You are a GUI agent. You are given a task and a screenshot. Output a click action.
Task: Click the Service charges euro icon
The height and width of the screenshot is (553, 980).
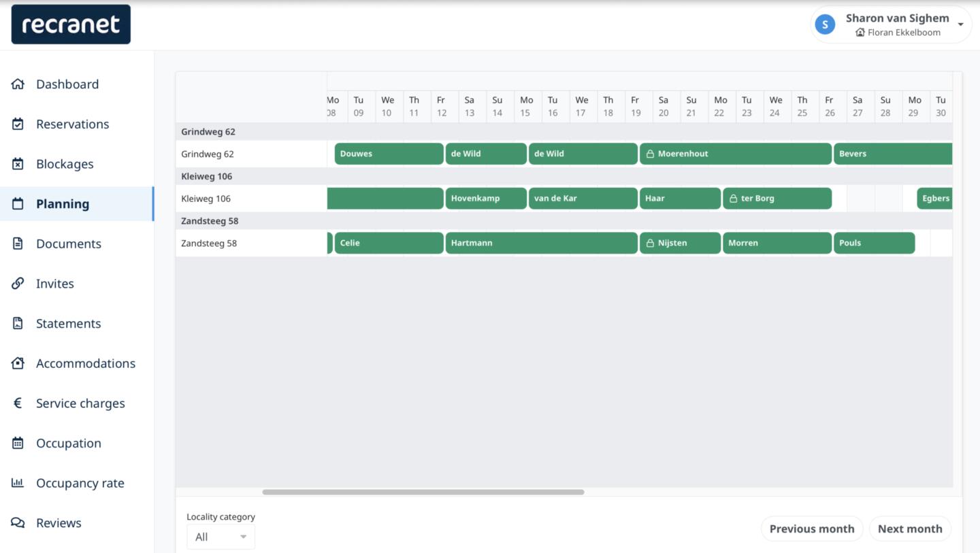pos(18,403)
